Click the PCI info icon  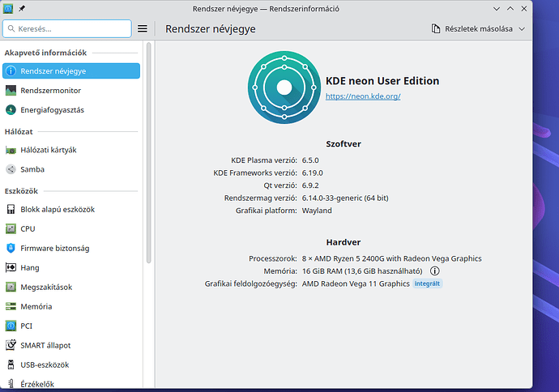coord(11,326)
